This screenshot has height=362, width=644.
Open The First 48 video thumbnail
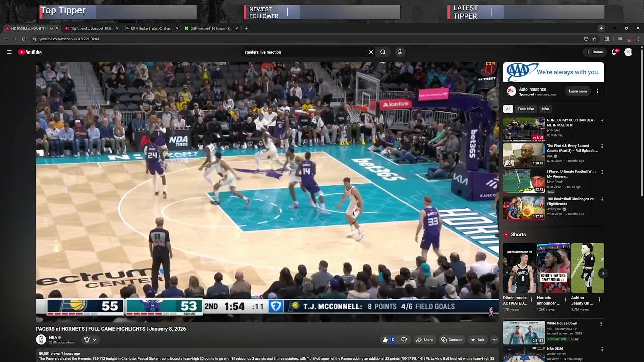(524, 155)
